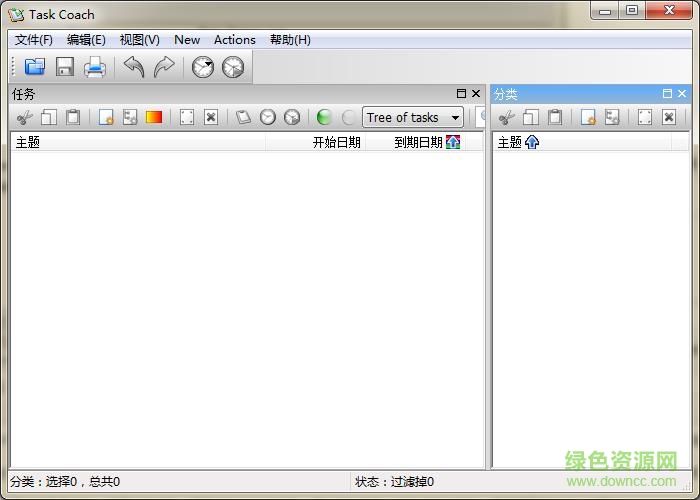This screenshot has height=500, width=700.
Task: Click the search field in 任务 toolbar
Action: tap(480, 117)
